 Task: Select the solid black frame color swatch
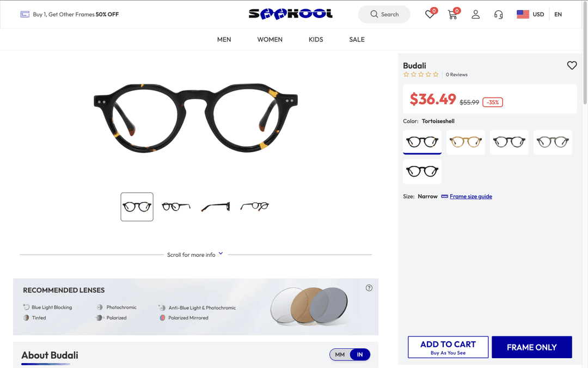422,172
